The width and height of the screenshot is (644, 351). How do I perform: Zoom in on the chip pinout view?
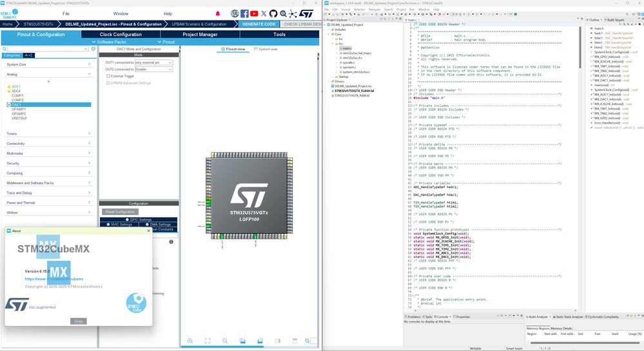tap(190, 341)
